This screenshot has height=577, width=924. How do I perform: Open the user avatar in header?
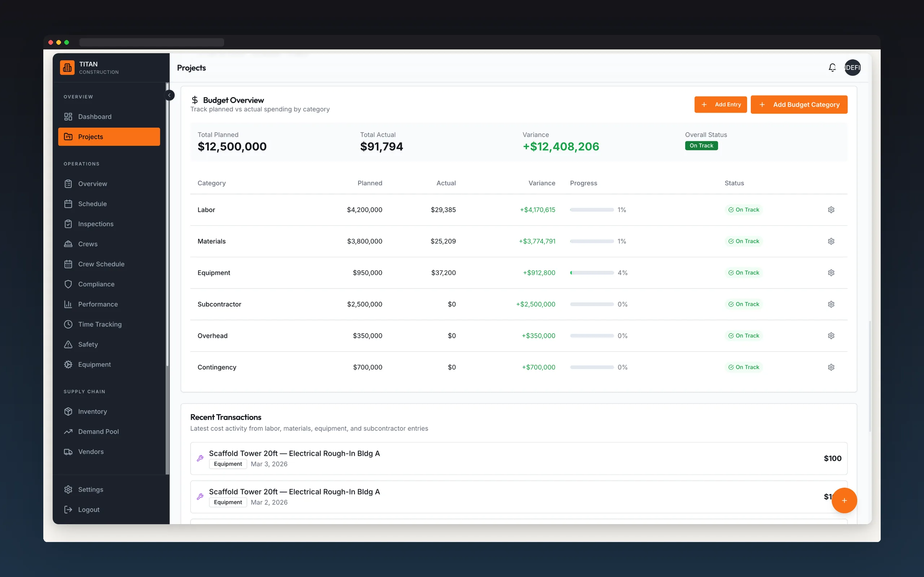(x=852, y=67)
